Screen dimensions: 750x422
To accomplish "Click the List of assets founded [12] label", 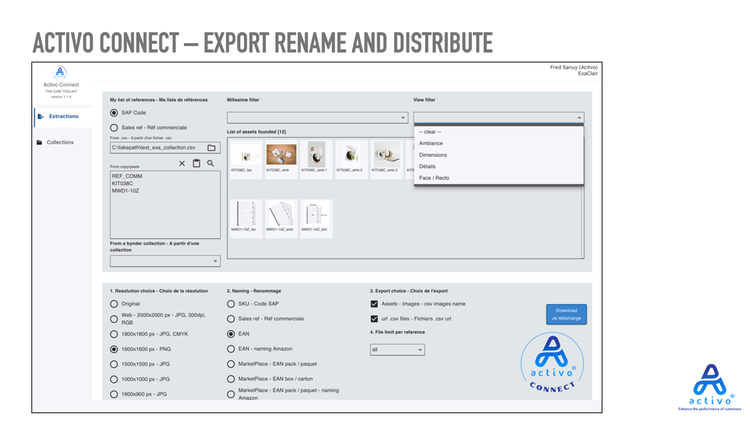I will coord(256,132).
